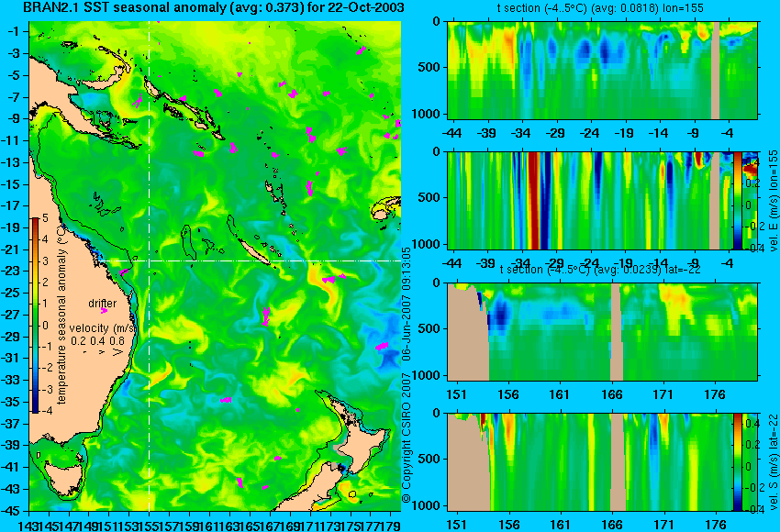Screen dimensions: 780x532
Task: Click 176 tick under vel. S section
Action: coord(716,524)
